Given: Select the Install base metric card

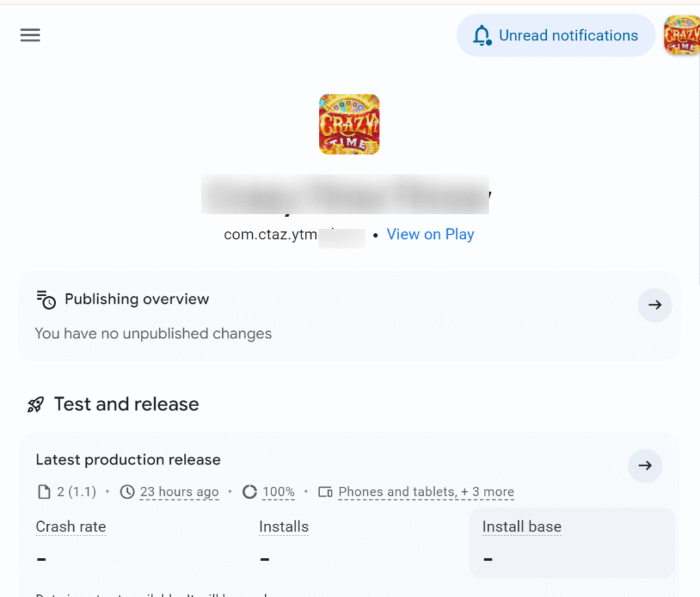Looking at the screenshot, I should click(571, 542).
